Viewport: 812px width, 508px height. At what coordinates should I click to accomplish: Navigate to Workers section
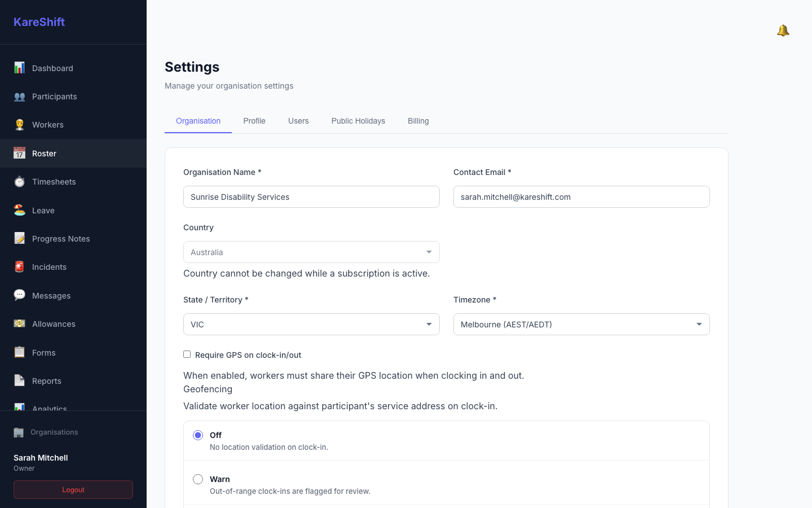click(73, 125)
